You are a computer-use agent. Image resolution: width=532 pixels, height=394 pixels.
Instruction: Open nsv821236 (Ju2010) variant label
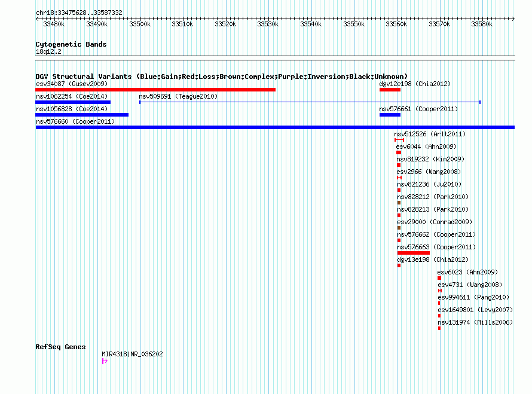tap(429, 184)
